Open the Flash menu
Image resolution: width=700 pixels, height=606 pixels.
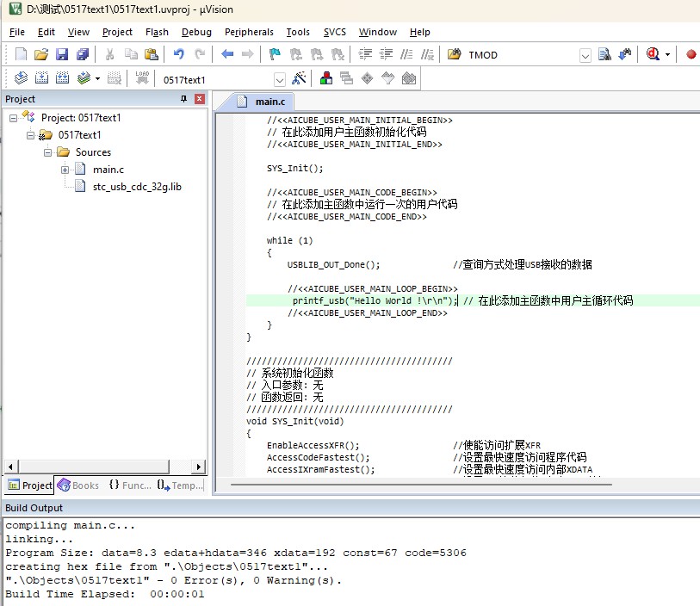[x=157, y=32]
